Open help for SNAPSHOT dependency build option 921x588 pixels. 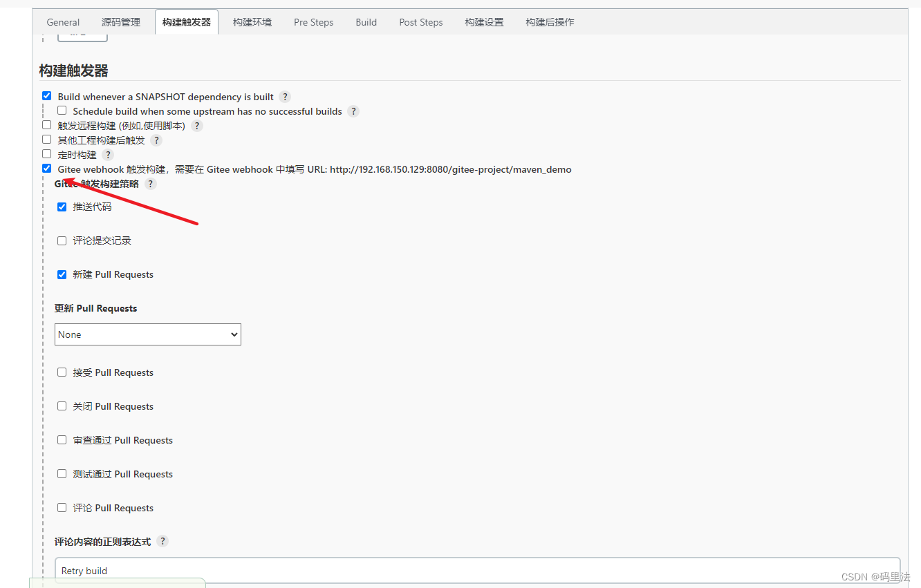[x=285, y=97]
